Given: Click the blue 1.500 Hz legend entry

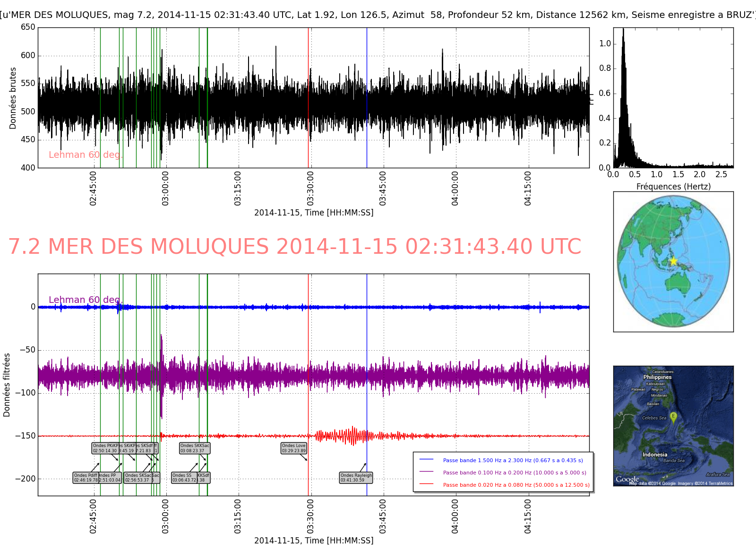Looking at the screenshot, I should (513, 460).
